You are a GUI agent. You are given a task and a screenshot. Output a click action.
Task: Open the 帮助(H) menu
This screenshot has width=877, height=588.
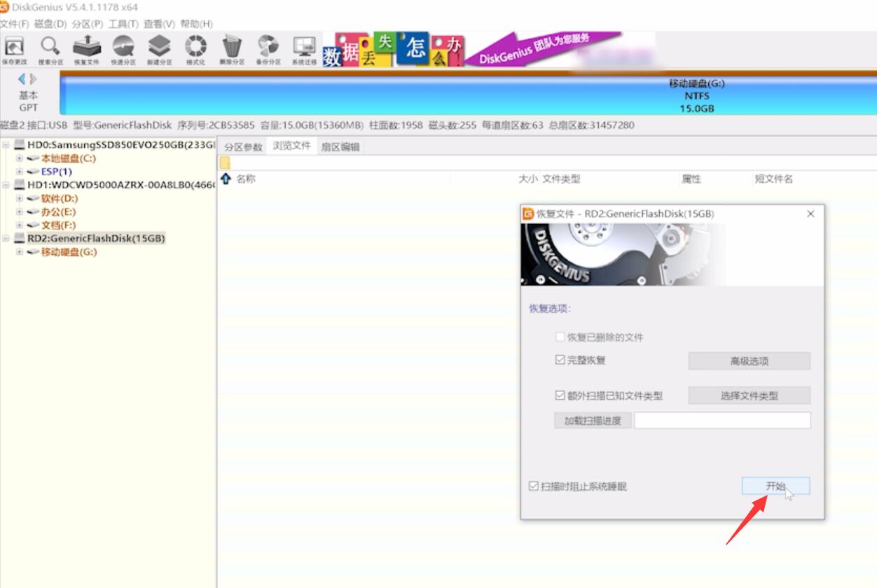(x=197, y=24)
